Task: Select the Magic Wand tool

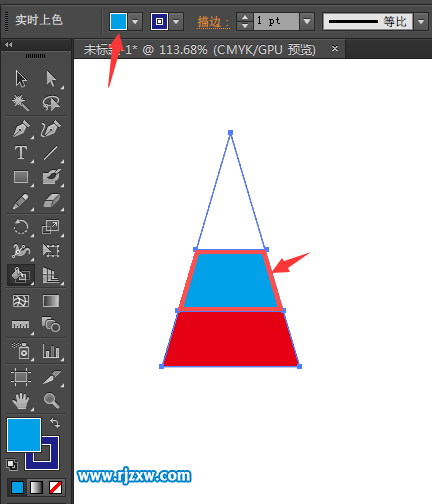Action: point(21,103)
